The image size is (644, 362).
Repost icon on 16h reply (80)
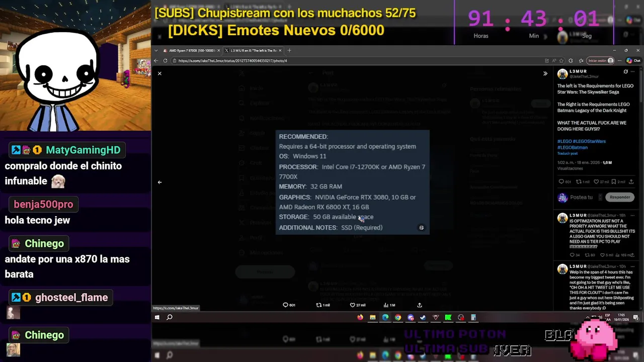[x=587, y=255]
